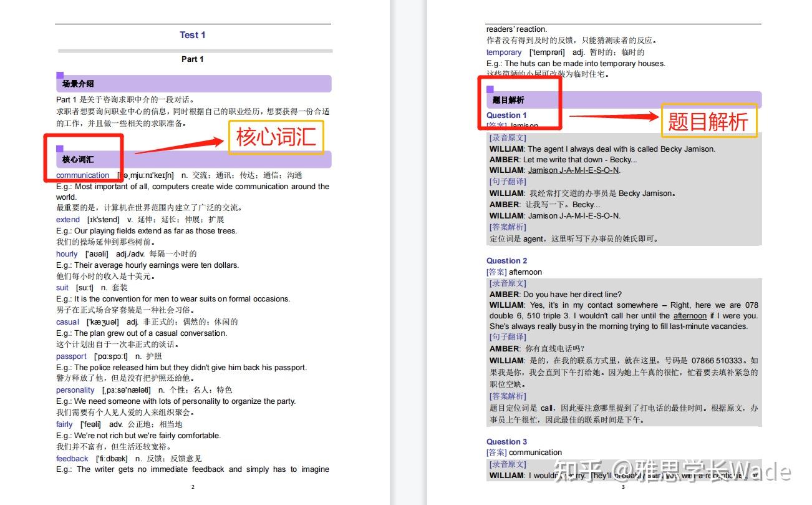812x505 pixels.
Task: Click the "Test 1" page title
Action: (x=193, y=35)
